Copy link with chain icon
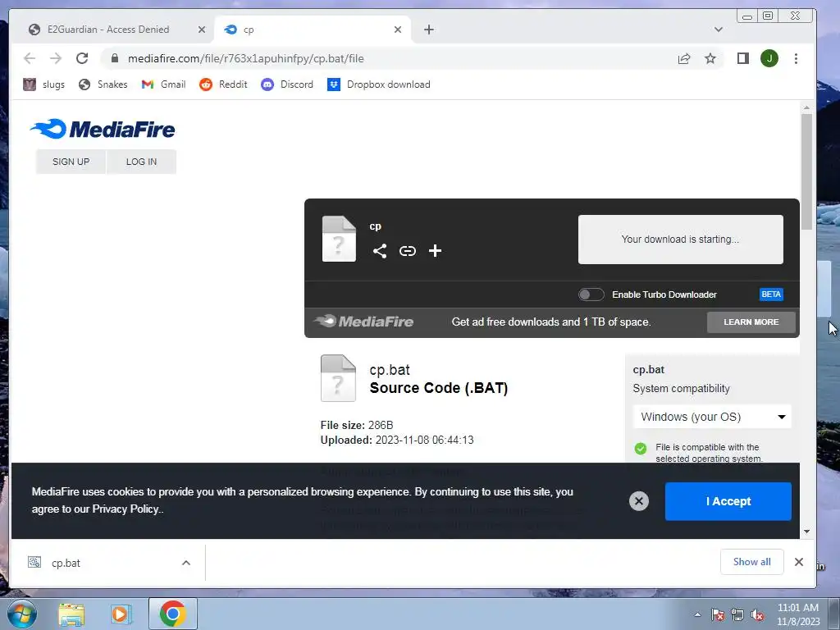Viewport: 840px width, 630px height. point(408,251)
